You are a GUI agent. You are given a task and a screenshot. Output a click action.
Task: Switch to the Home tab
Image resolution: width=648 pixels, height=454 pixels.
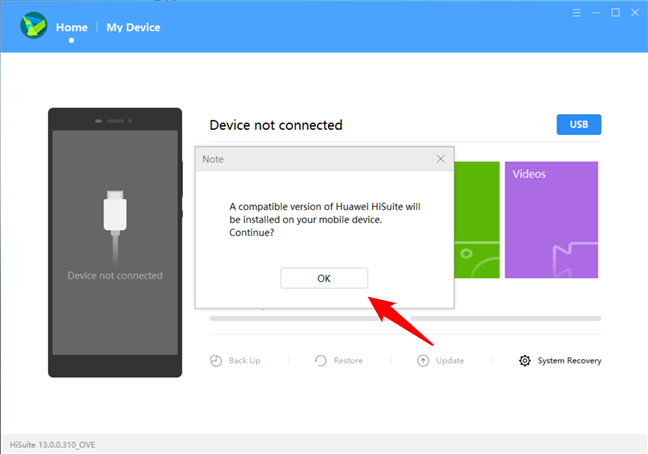(x=71, y=27)
